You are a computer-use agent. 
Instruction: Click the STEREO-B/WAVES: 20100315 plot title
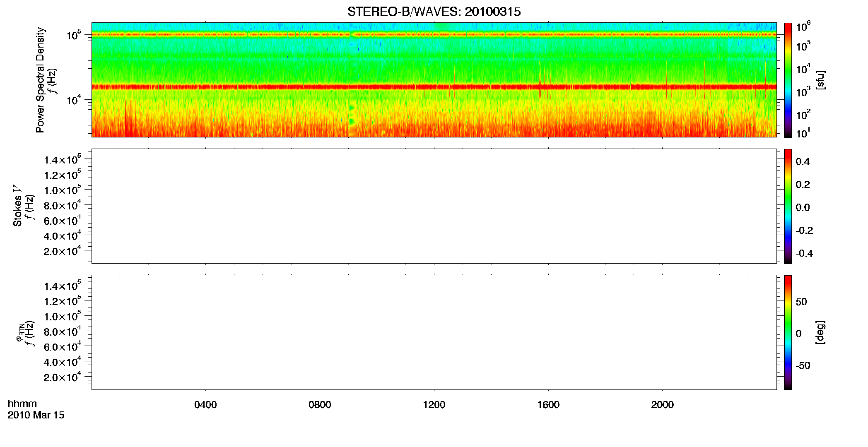tap(434, 12)
